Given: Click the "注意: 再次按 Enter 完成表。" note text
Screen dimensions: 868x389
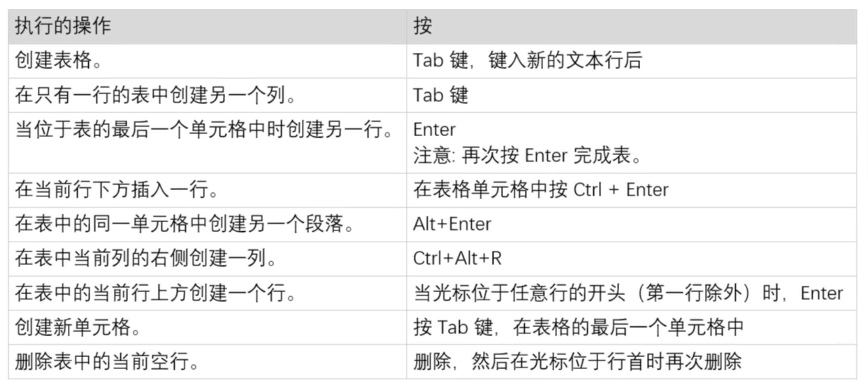Looking at the screenshot, I should [x=527, y=155].
